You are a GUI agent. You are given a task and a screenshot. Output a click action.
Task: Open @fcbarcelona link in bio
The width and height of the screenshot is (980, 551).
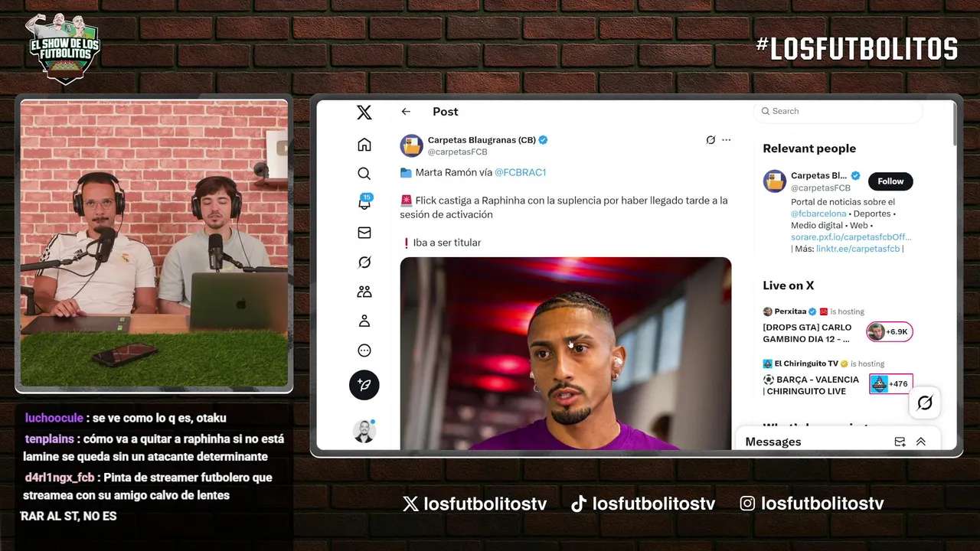coord(818,214)
